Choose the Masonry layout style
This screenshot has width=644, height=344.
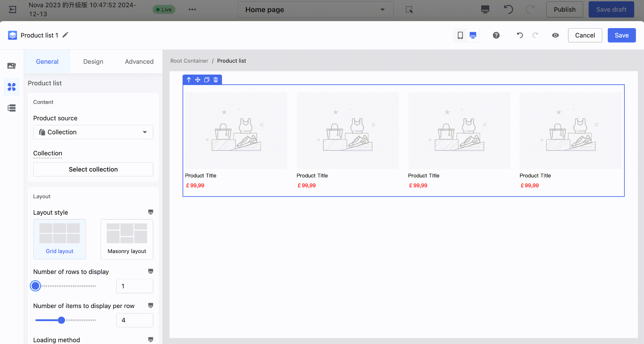[x=127, y=239]
